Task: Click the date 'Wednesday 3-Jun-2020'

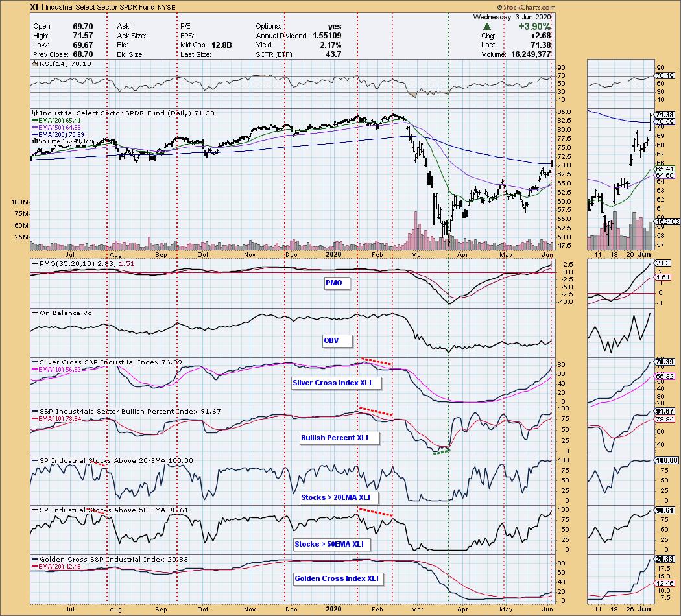Action: 512,18
